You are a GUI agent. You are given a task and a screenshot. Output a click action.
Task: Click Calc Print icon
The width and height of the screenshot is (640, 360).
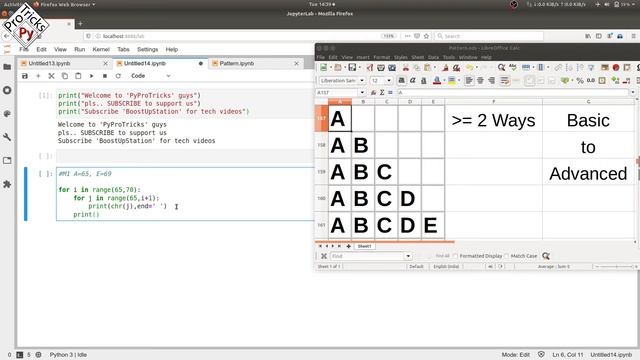[381, 67]
